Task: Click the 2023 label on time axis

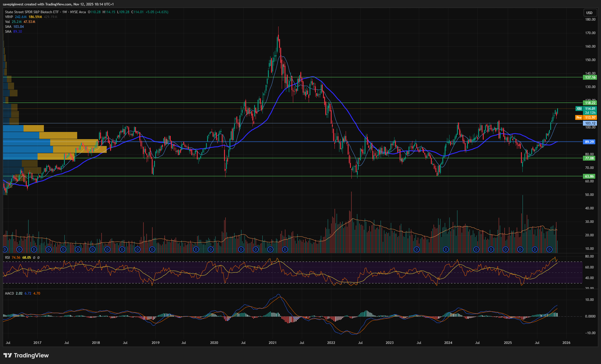Action: pyautogui.click(x=390, y=343)
